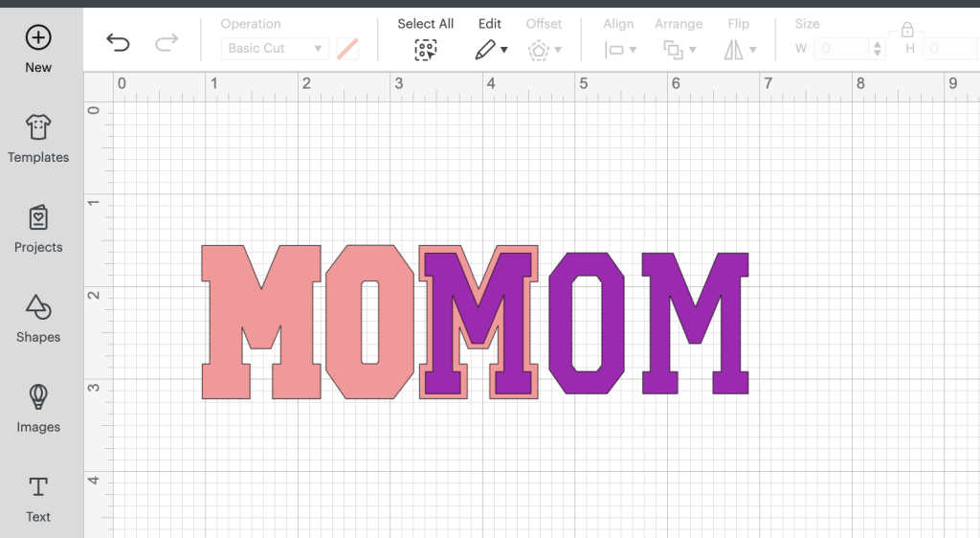Image resolution: width=980 pixels, height=538 pixels.
Task: Open the Shapes panel
Action: tap(38, 319)
